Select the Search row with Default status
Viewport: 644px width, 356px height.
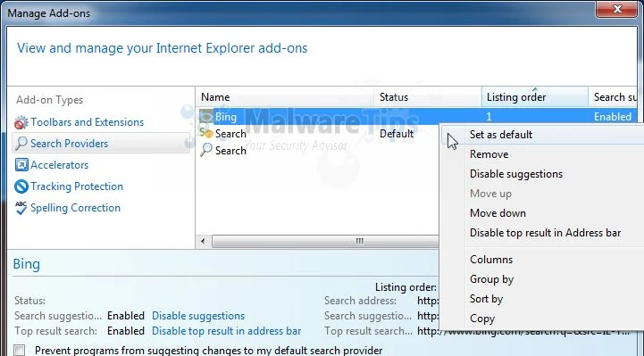click(318, 134)
